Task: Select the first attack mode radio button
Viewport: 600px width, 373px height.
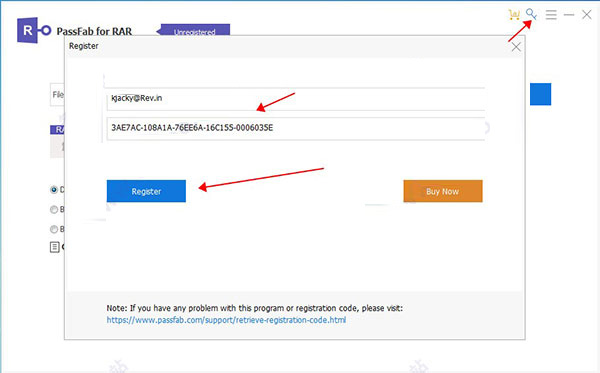Action: coord(54,189)
